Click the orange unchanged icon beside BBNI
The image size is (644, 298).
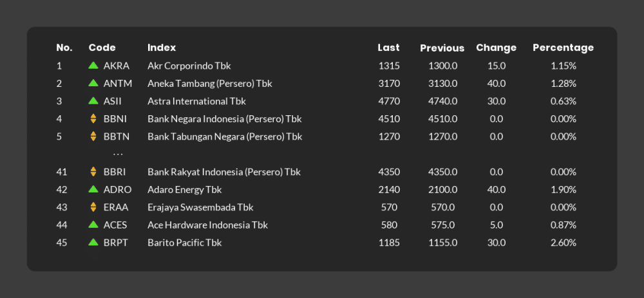coord(93,118)
